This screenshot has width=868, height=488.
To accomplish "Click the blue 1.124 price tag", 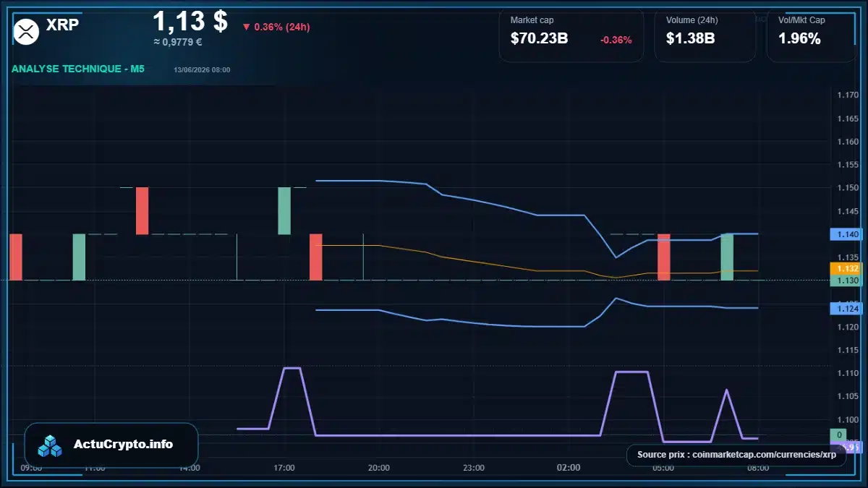I will click(x=846, y=309).
